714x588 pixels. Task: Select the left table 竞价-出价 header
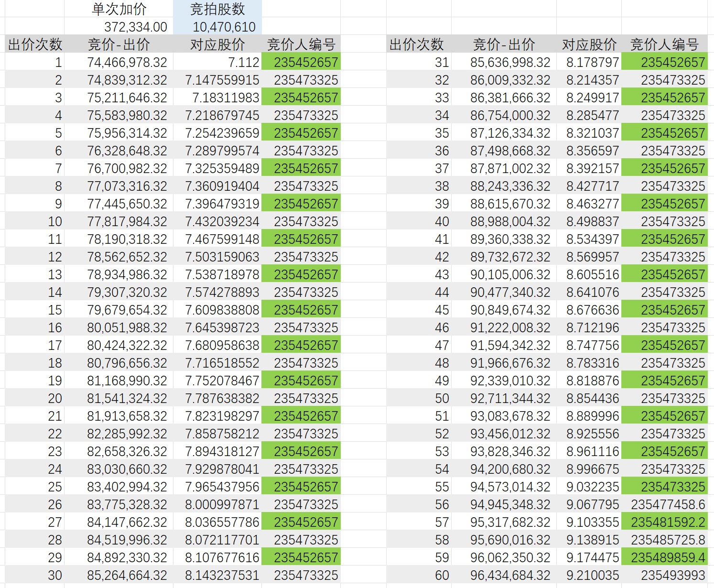coord(119,44)
